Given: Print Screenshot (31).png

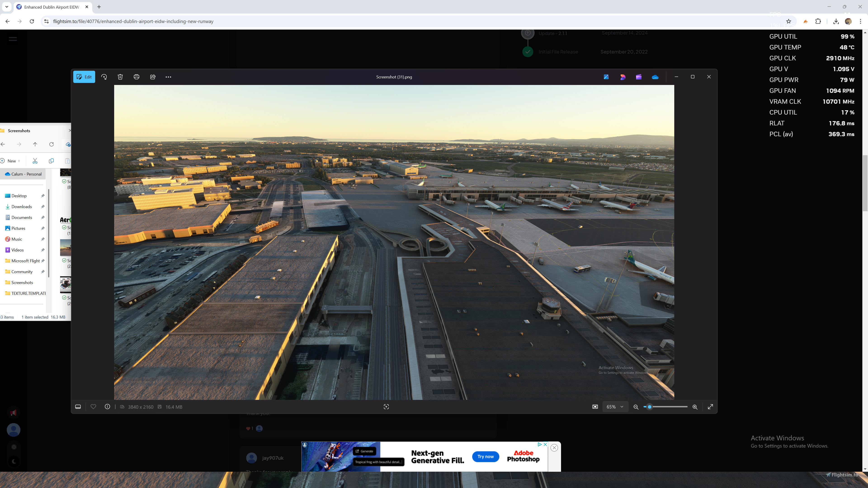Looking at the screenshot, I should click(136, 77).
